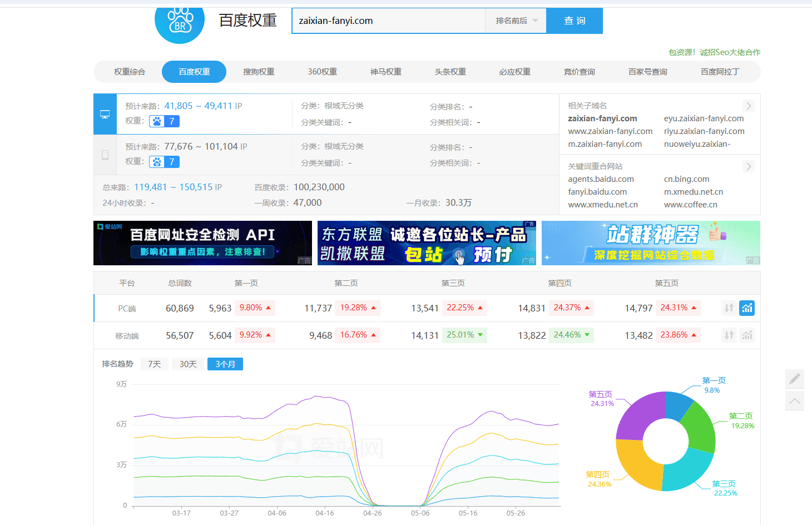The width and height of the screenshot is (812, 525).
Task: Open 竞价查询 tab
Action: [580, 72]
